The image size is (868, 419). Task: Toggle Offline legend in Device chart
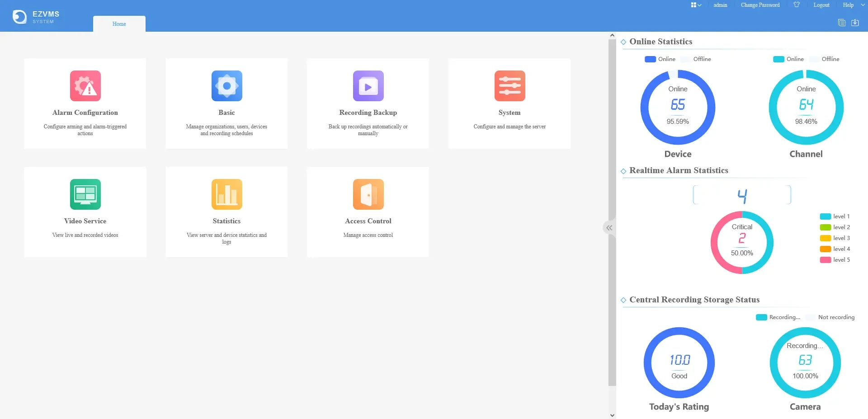[x=696, y=59]
